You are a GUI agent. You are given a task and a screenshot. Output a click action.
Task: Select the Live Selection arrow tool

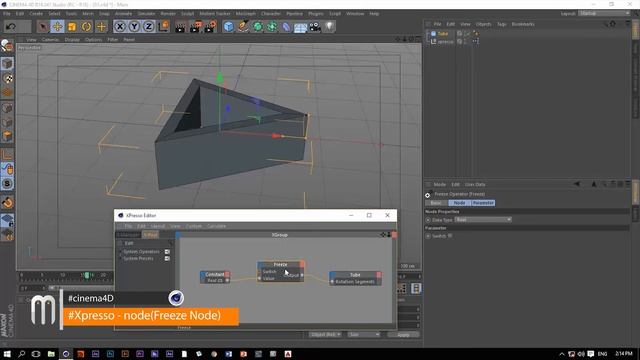[42, 27]
